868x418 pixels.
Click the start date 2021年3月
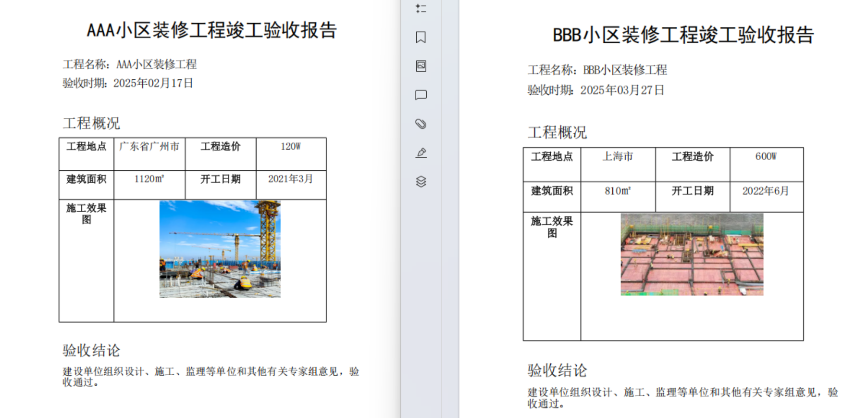290,179
